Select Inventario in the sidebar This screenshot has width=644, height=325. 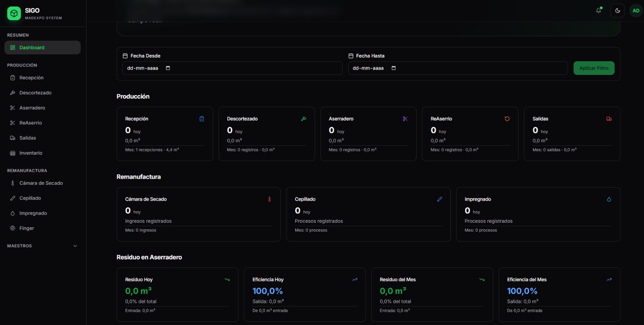point(31,153)
